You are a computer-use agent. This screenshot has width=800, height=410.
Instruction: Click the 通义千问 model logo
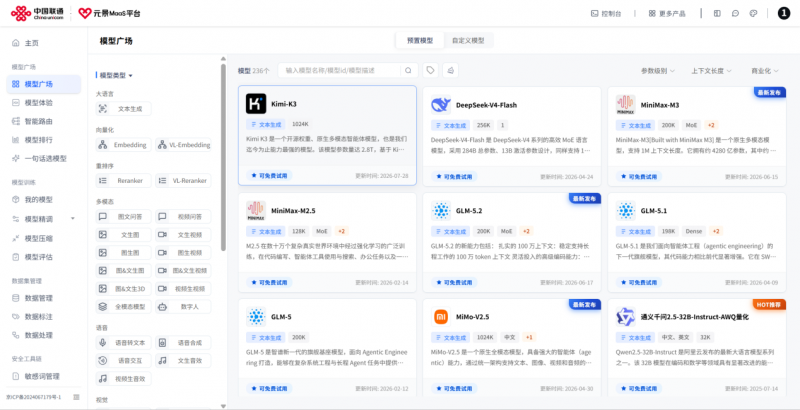click(626, 317)
